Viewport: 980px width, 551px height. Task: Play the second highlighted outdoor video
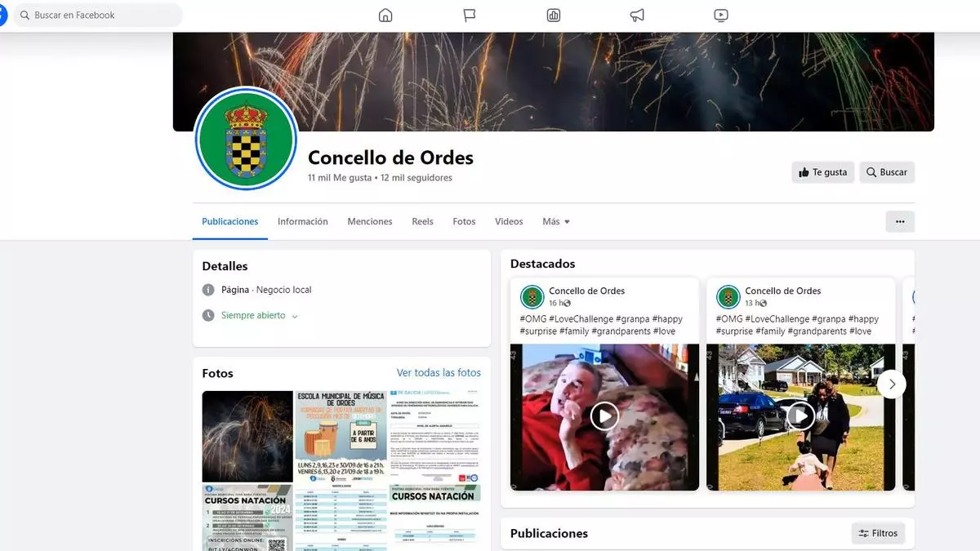click(800, 416)
